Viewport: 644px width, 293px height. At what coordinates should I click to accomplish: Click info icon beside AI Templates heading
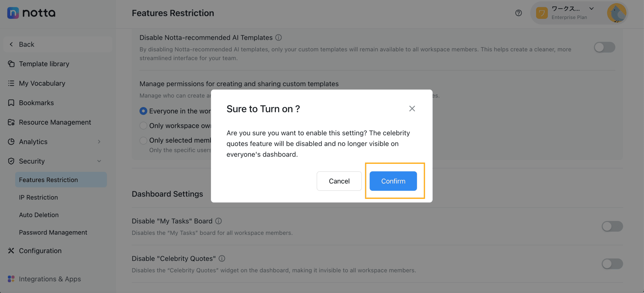278,38
